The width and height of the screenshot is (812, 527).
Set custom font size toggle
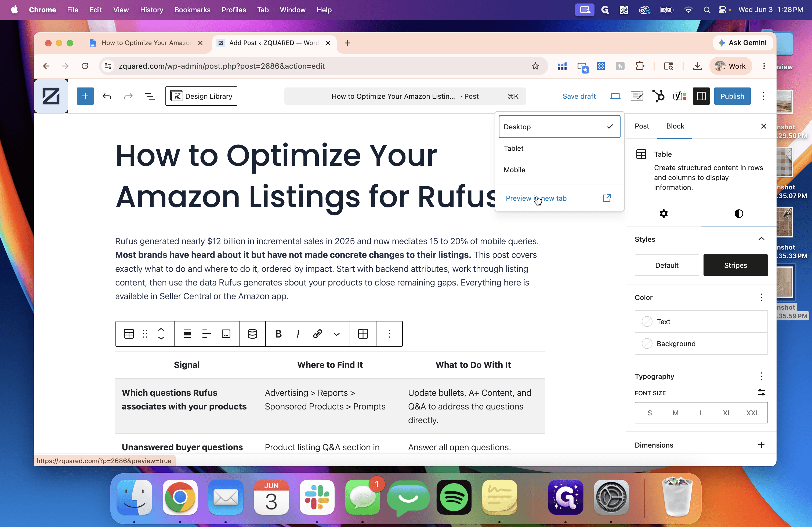761,393
